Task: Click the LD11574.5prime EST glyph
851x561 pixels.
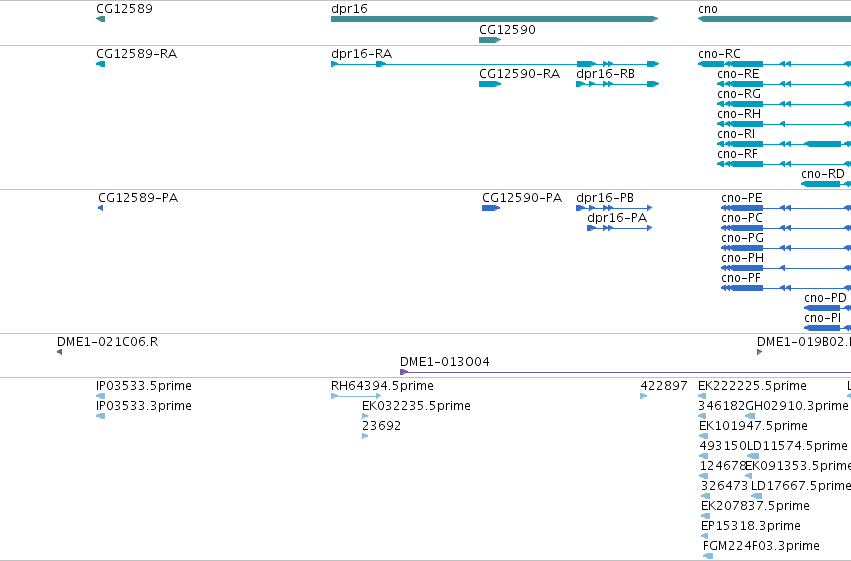Action: pyautogui.click(x=753, y=456)
